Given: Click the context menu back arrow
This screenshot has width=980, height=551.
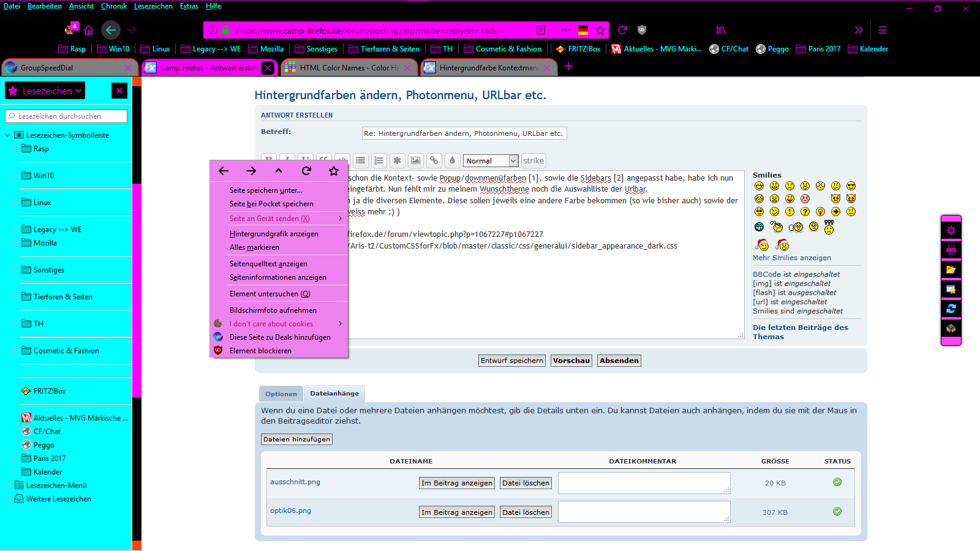Looking at the screenshot, I should click(x=224, y=171).
